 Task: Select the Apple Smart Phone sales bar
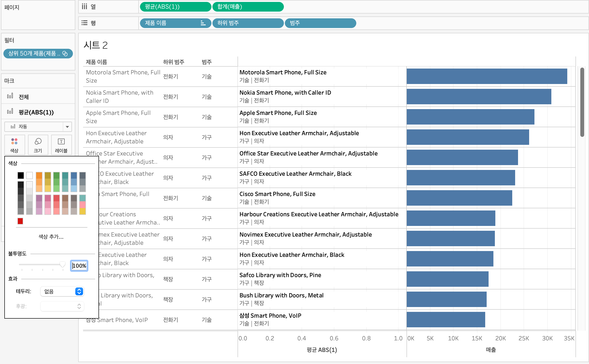pyautogui.click(x=470, y=117)
